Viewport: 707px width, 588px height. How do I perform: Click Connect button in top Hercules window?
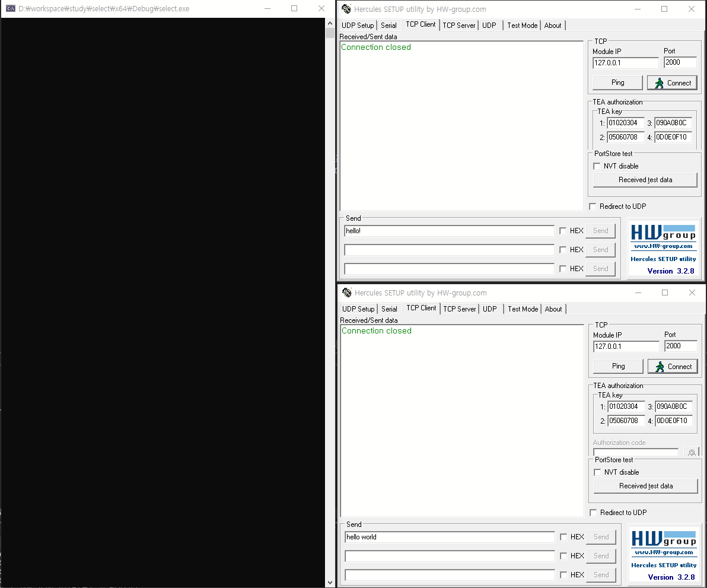tap(672, 83)
